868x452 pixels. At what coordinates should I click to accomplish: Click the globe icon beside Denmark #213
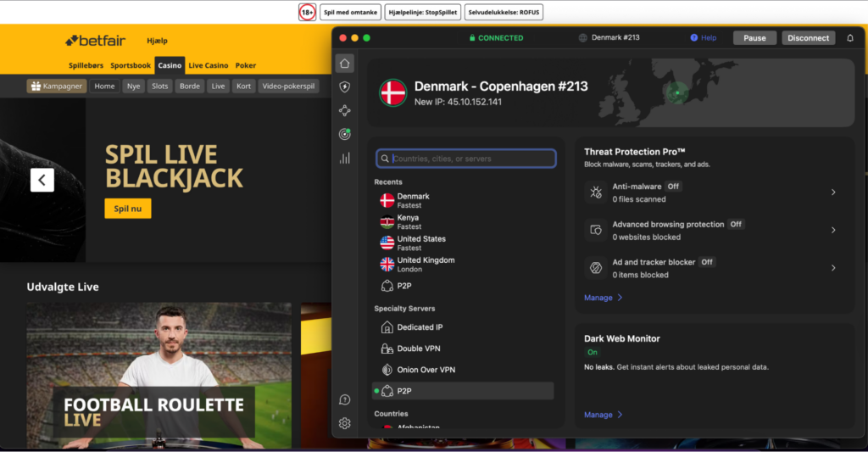pos(582,37)
